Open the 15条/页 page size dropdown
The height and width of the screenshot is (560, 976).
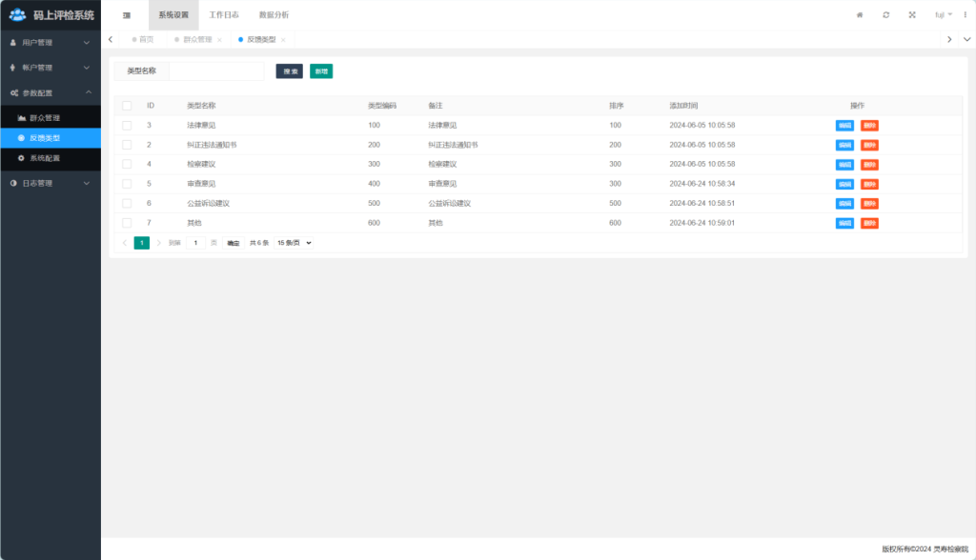(x=294, y=243)
